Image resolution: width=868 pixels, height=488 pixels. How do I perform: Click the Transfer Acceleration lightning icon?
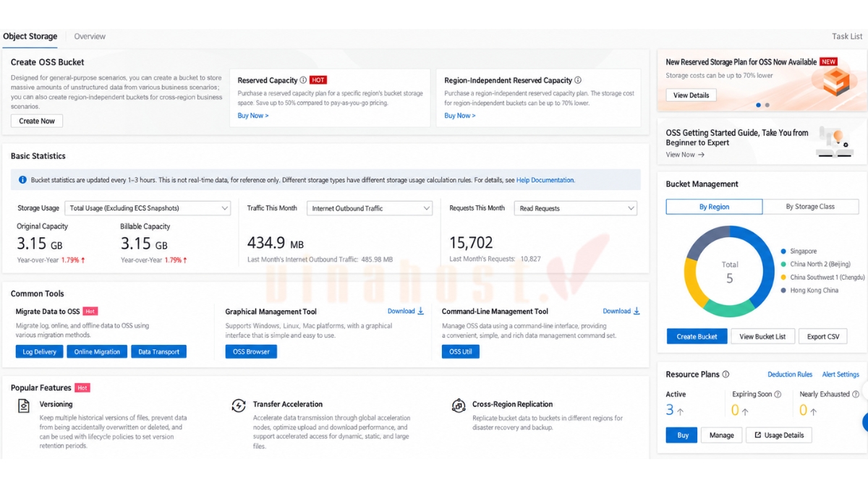238,406
